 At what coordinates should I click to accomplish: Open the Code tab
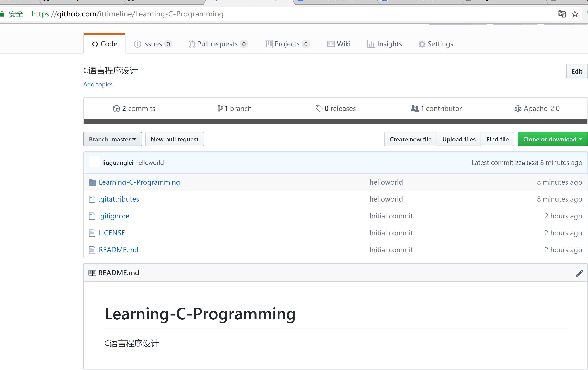(x=104, y=44)
